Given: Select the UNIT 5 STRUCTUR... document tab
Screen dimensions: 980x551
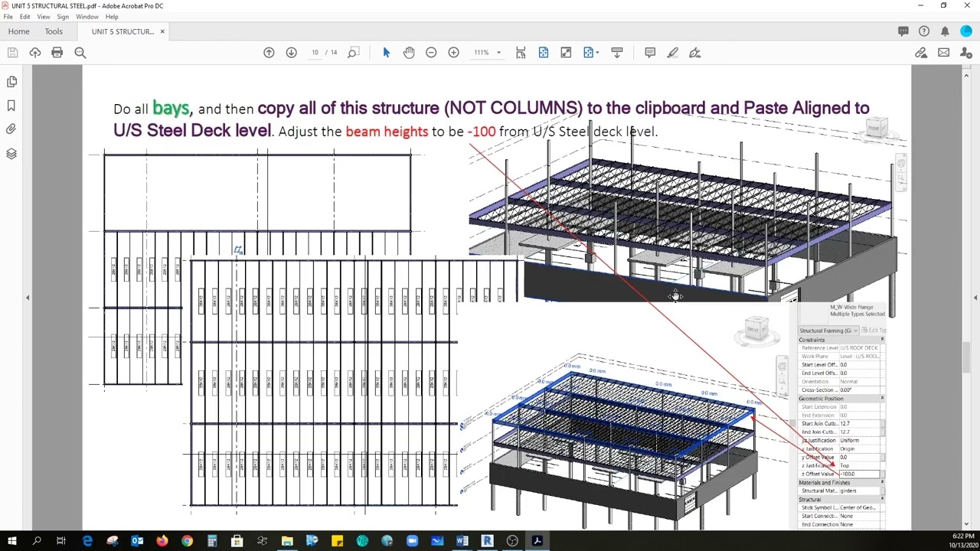Looking at the screenshot, I should click(122, 31).
